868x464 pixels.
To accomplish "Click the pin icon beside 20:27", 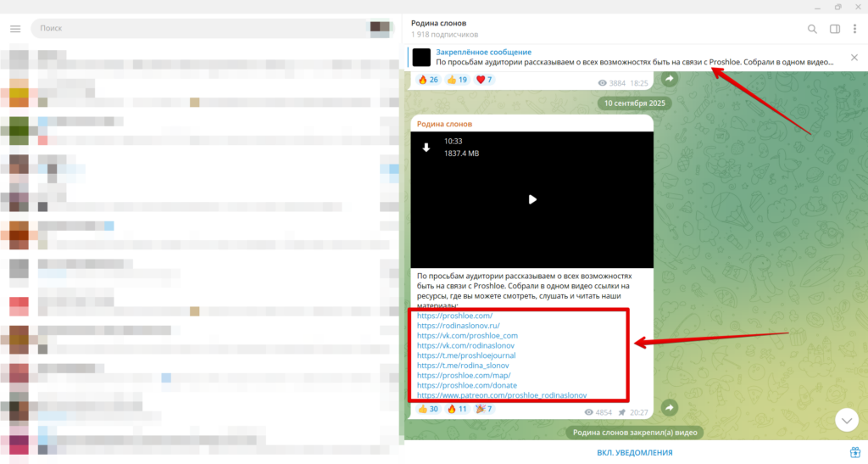I will point(621,412).
